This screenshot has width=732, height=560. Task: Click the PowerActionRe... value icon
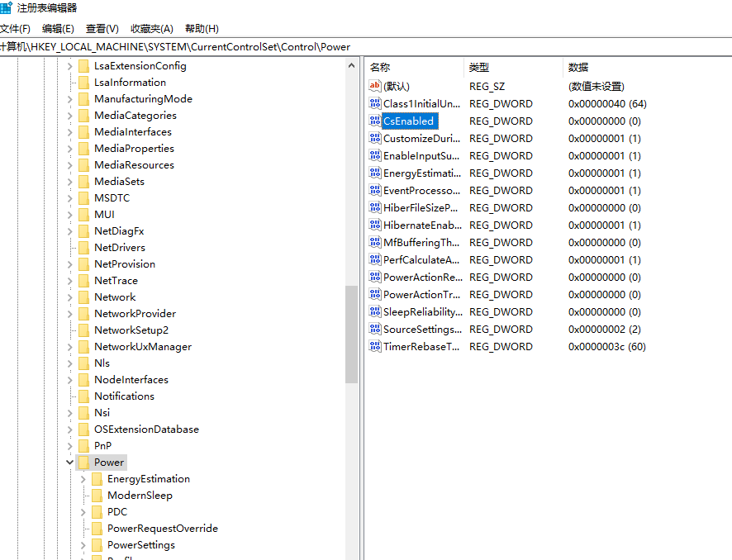[375, 278]
